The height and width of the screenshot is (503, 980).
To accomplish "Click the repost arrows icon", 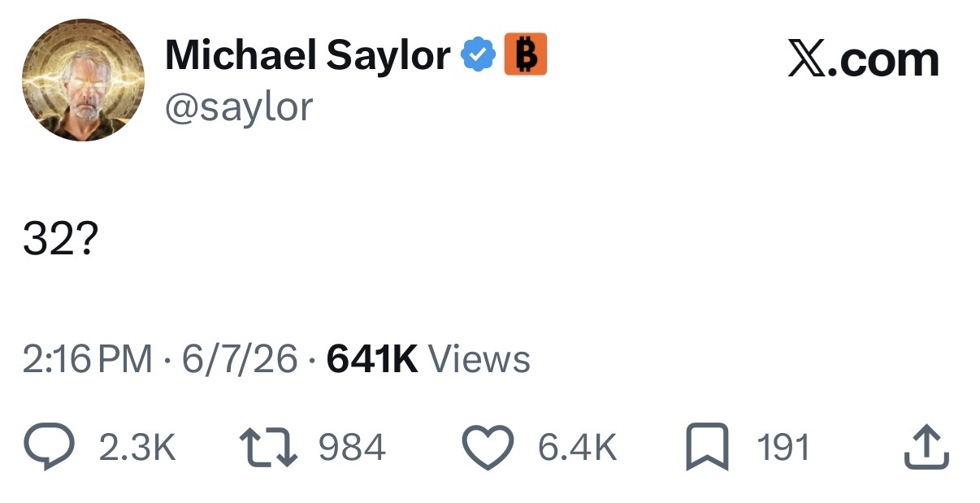I will tap(270, 449).
